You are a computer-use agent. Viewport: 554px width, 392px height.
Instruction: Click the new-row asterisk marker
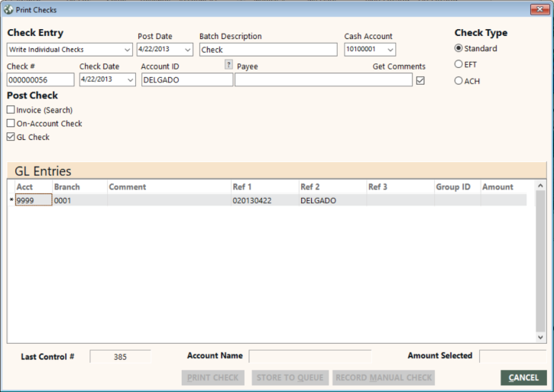pyautogui.click(x=11, y=200)
